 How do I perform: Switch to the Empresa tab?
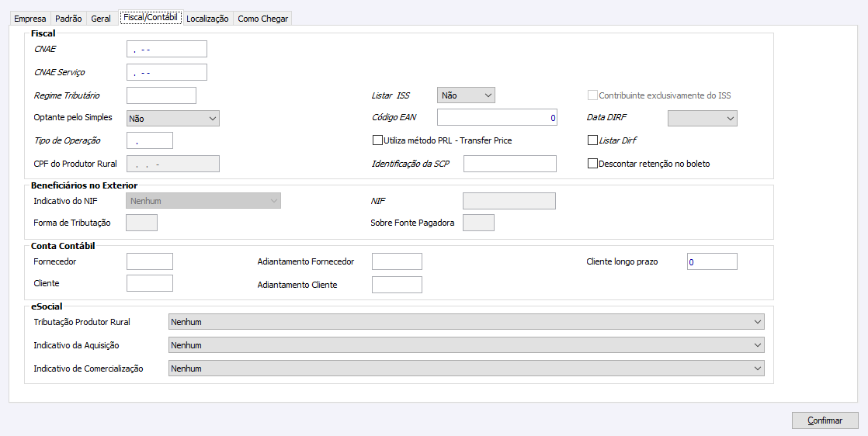click(x=30, y=19)
